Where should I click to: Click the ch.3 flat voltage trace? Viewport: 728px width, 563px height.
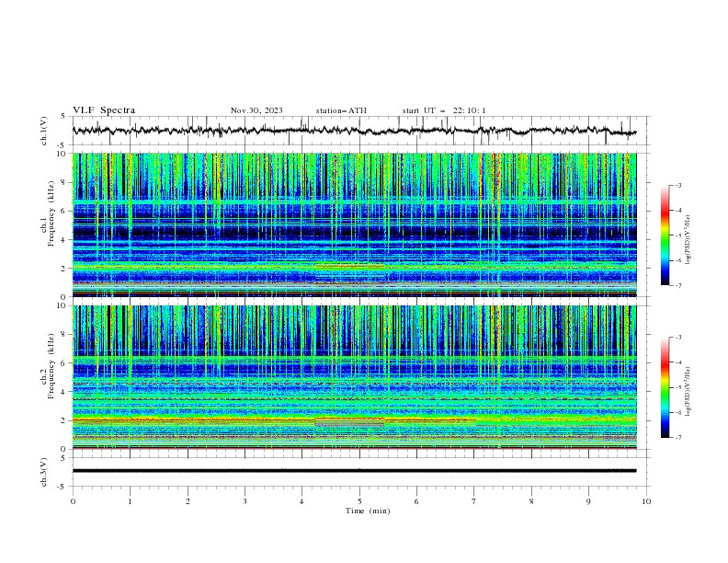click(x=354, y=471)
